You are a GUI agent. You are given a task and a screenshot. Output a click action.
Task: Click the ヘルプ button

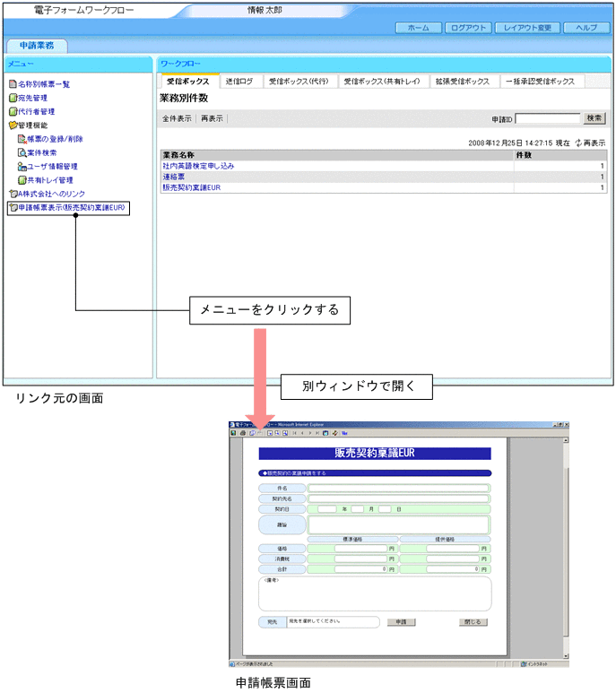[x=586, y=28]
